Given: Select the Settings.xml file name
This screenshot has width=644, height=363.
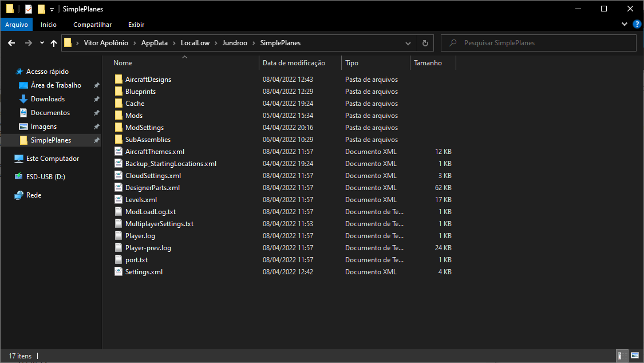Looking at the screenshot, I should [144, 272].
